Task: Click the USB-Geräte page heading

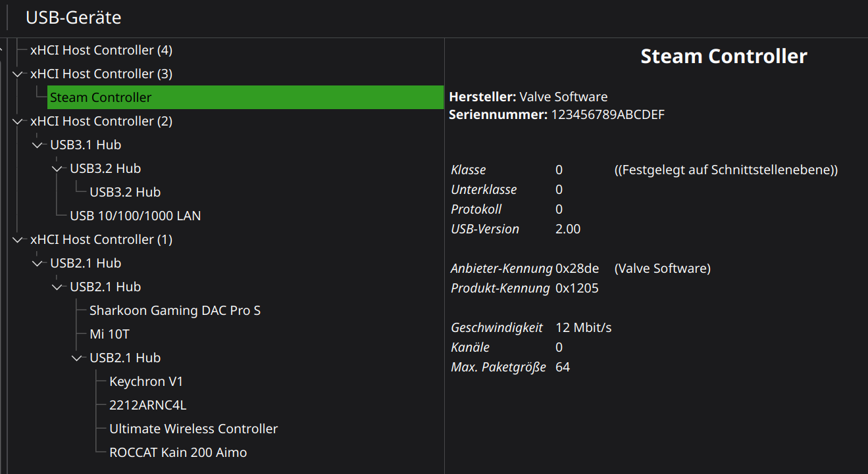Action: click(x=73, y=18)
